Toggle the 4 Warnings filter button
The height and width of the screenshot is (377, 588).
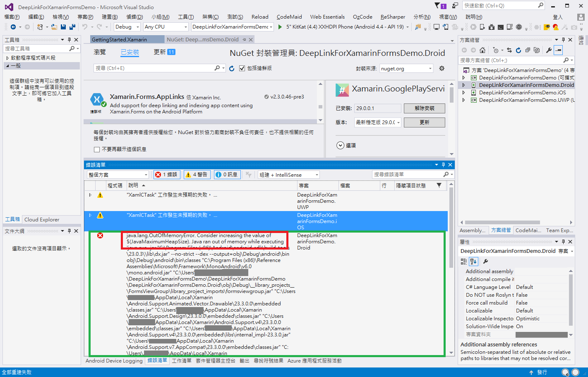point(197,175)
